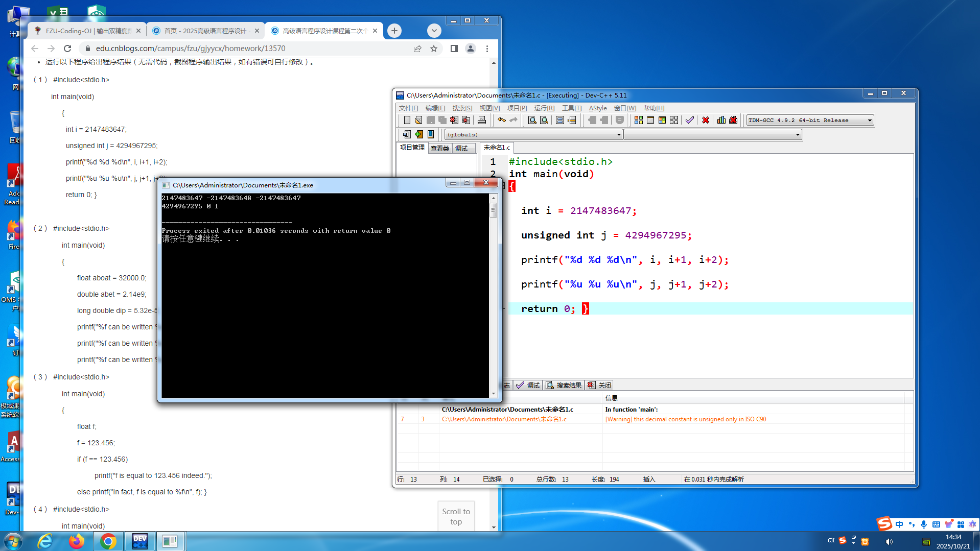Click the purple checkmark Debug icon

tap(690, 120)
